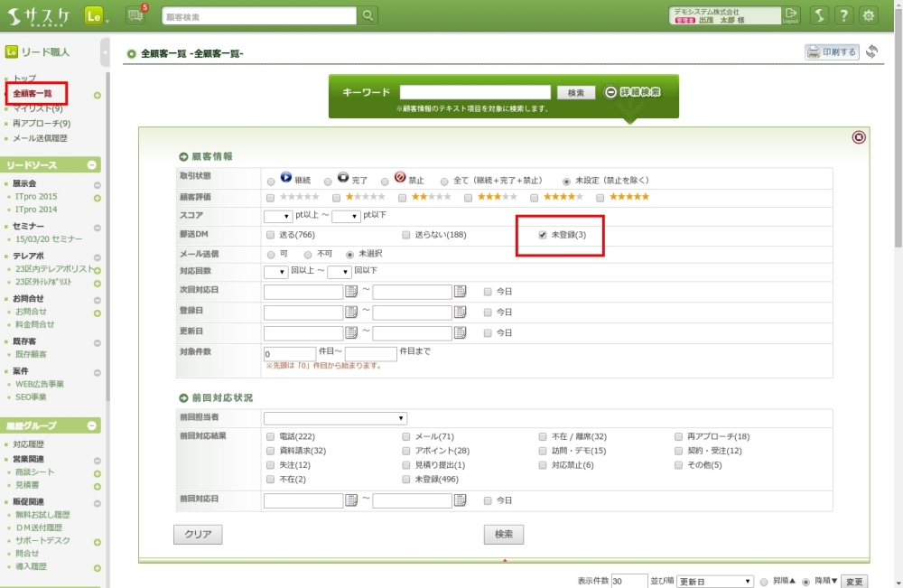Open the 並び順 更新日 dropdown
Image resolution: width=903 pixels, height=588 pixels.
click(x=715, y=581)
